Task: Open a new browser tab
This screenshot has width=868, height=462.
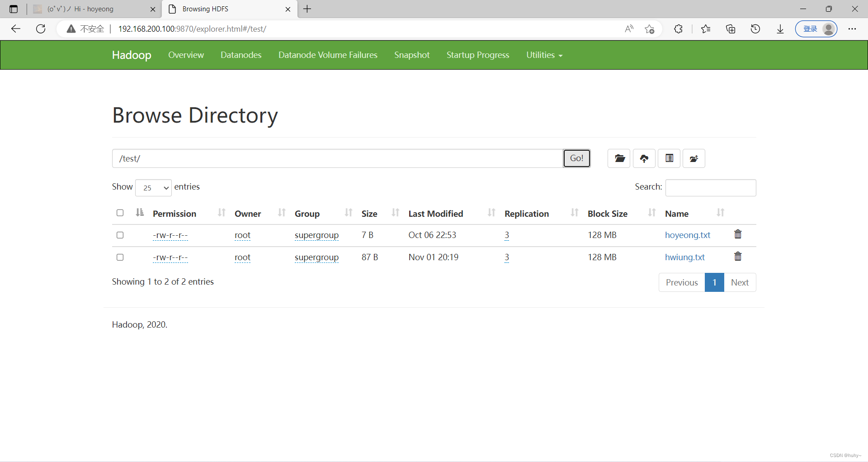Action: coord(307,9)
